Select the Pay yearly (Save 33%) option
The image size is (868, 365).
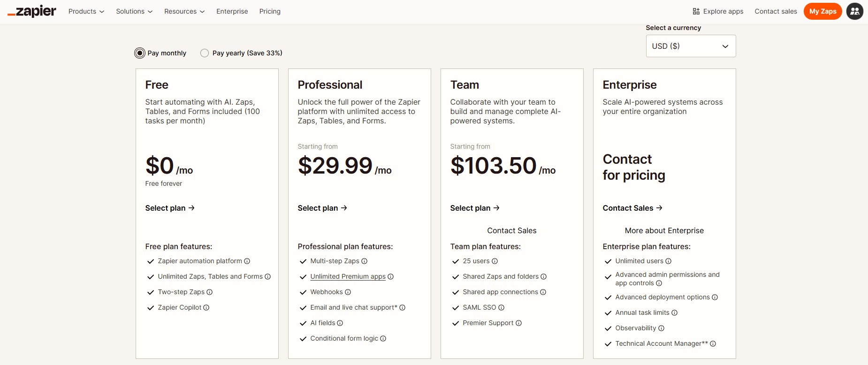[x=205, y=53]
